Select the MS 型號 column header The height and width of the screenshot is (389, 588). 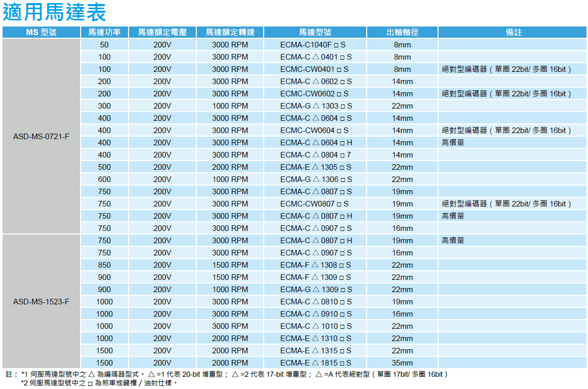[x=41, y=32]
